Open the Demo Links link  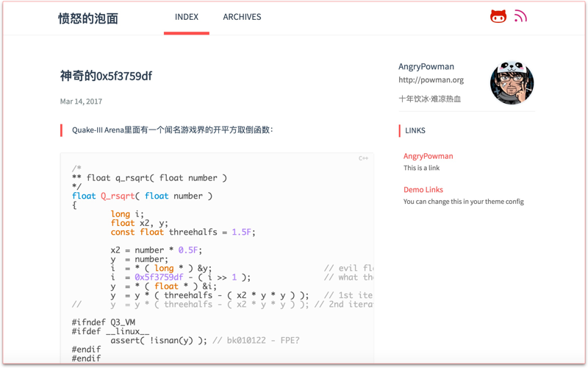[423, 190]
